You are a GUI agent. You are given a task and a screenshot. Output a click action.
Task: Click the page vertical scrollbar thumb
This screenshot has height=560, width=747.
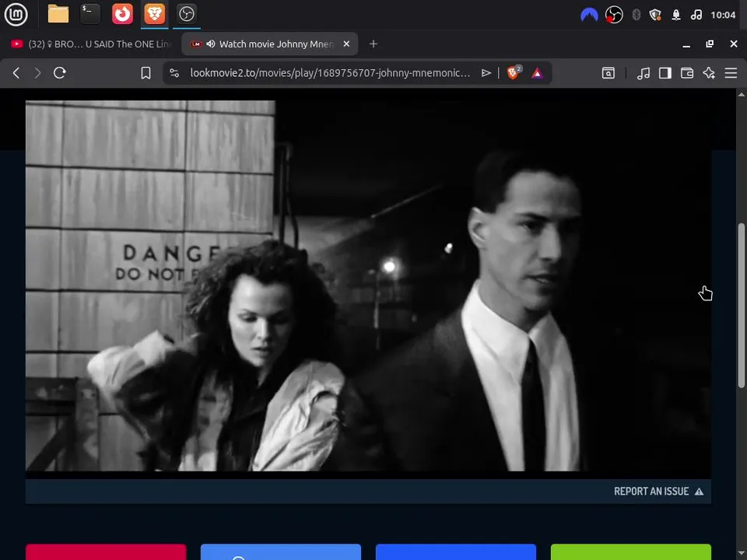tap(742, 305)
